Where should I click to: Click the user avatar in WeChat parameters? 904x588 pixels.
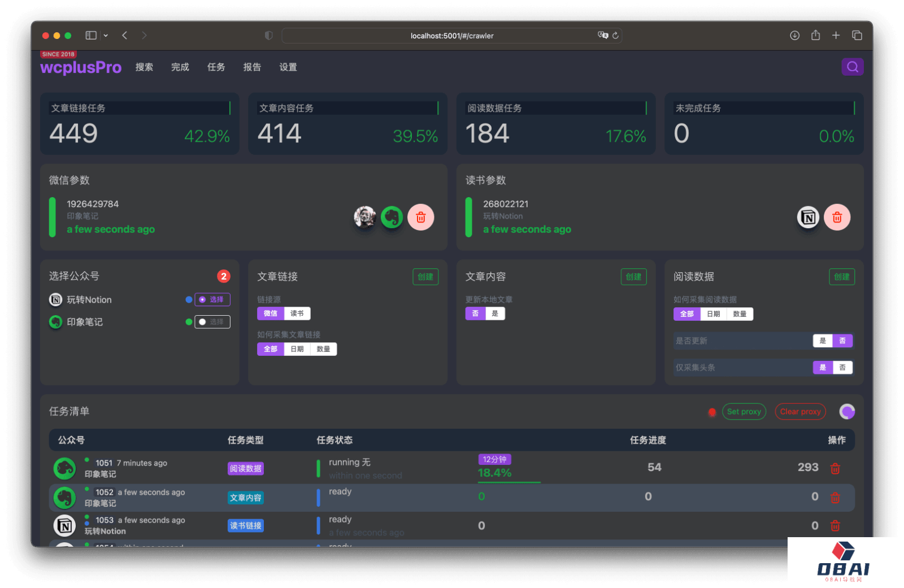click(365, 217)
